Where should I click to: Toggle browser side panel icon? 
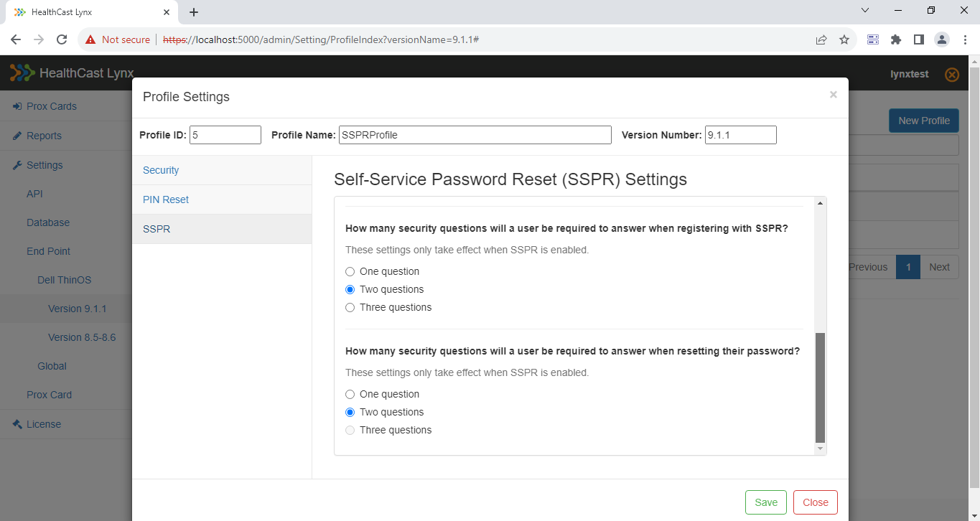[919, 39]
